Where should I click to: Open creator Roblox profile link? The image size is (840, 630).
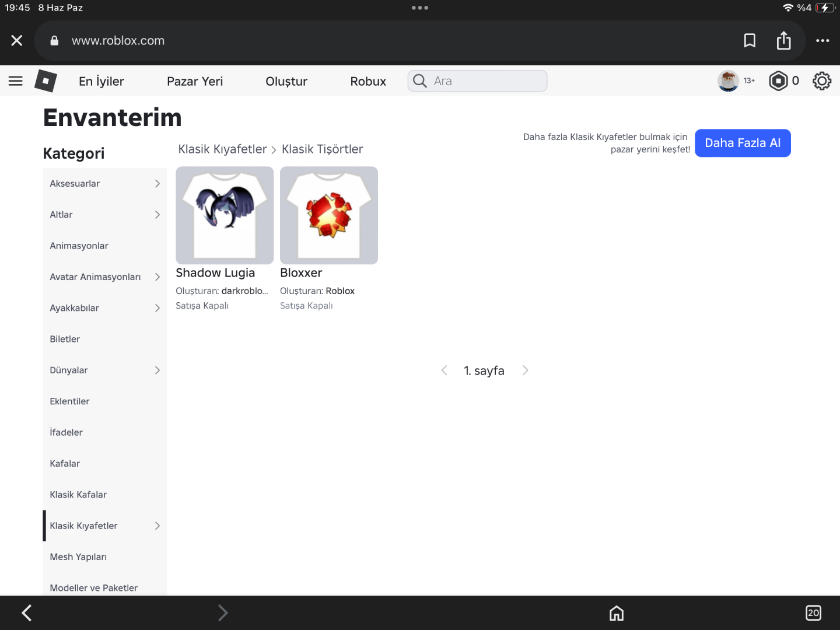coord(340,291)
